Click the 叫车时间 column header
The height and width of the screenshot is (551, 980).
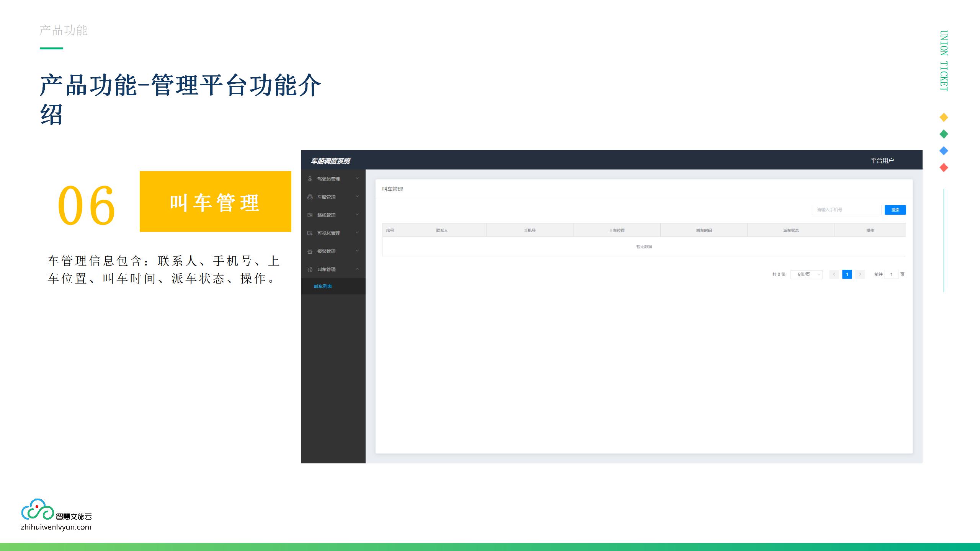click(704, 230)
